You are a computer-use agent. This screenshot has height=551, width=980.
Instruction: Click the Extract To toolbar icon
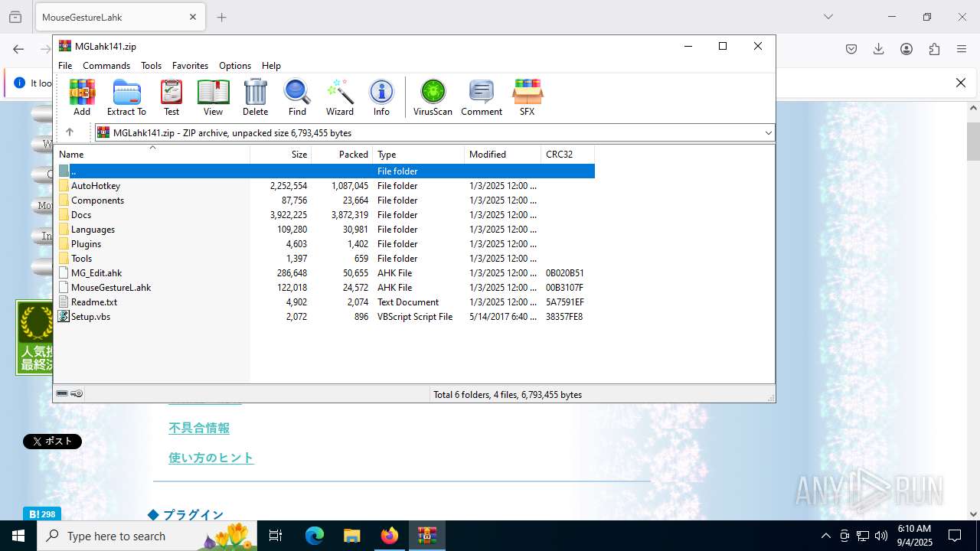(x=126, y=97)
